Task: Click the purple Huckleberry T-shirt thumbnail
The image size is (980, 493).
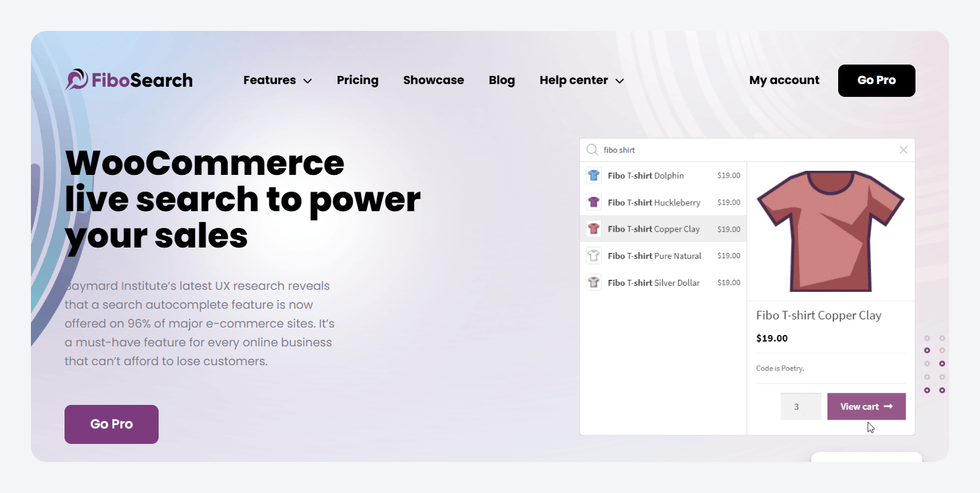Action: pos(594,202)
